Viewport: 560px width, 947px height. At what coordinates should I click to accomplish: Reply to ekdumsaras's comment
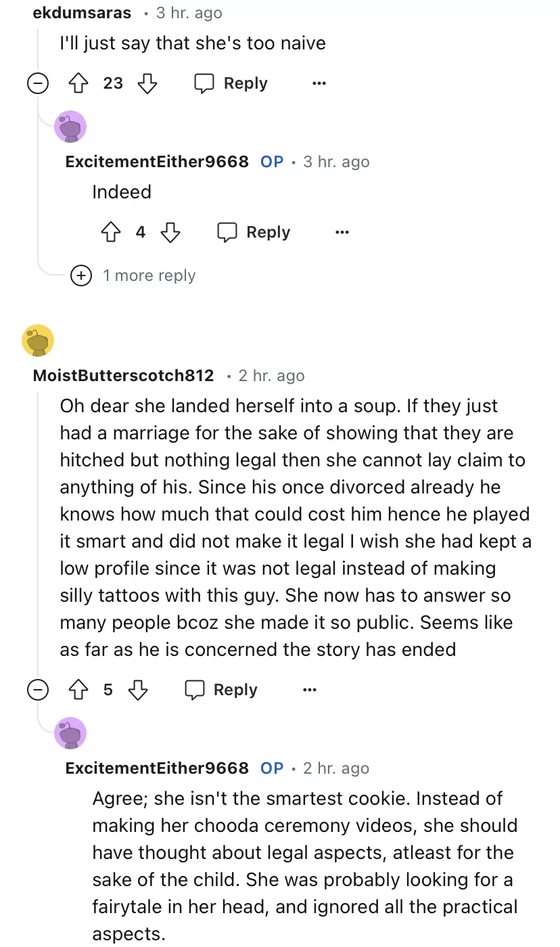coord(231,83)
